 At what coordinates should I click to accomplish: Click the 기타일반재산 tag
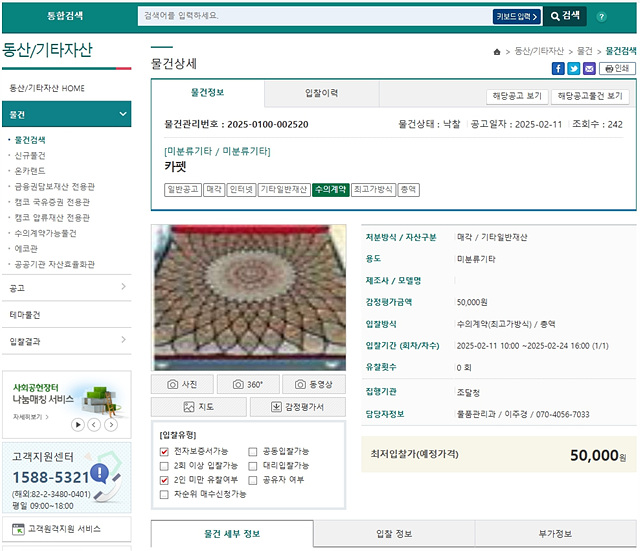coord(284,190)
